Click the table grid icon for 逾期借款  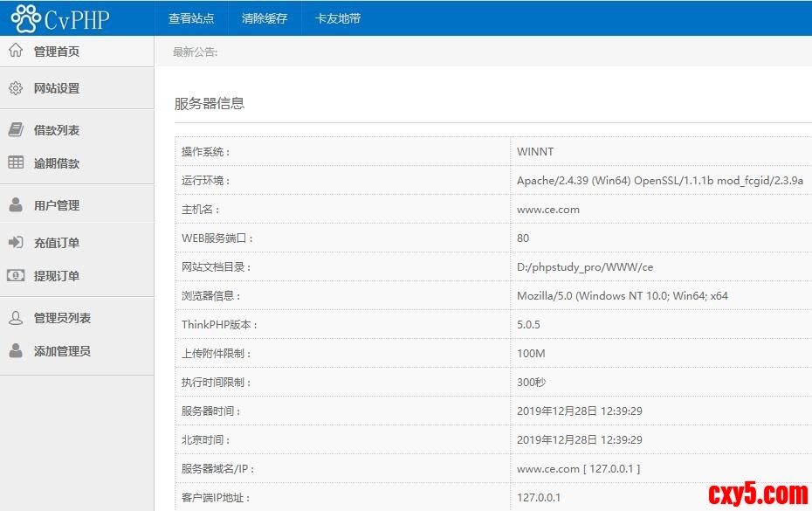(x=16, y=162)
